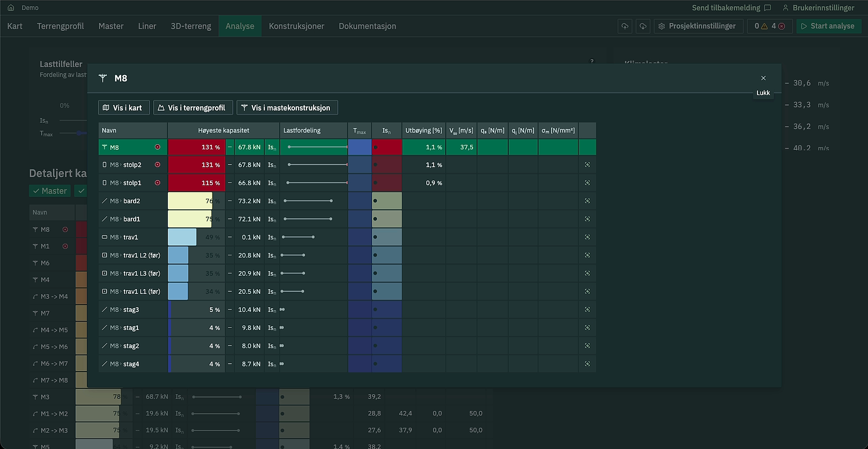Click the Høyeste kapasitet column header
The width and height of the screenshot is (868, 449).
point(223,130)
